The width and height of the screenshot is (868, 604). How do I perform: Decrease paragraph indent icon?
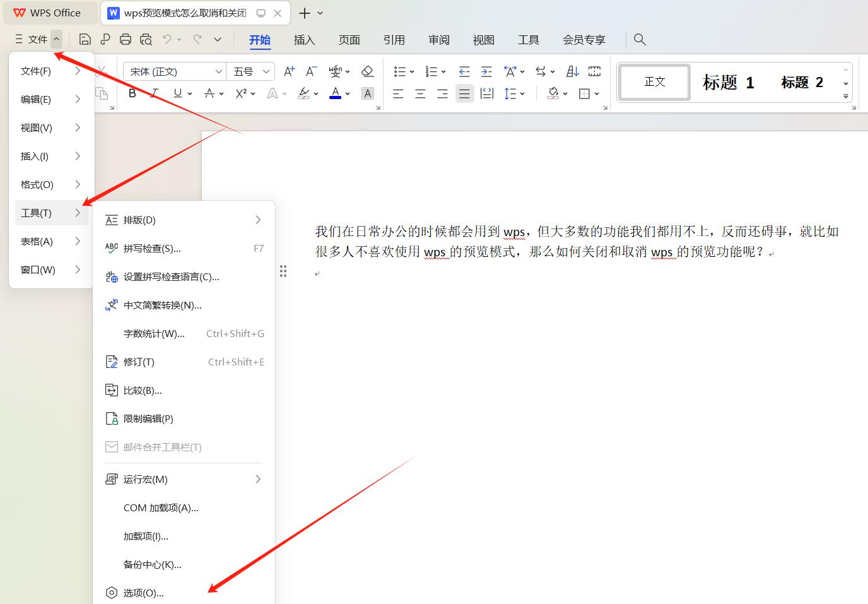pyautogui.click(x=464, y=71)
